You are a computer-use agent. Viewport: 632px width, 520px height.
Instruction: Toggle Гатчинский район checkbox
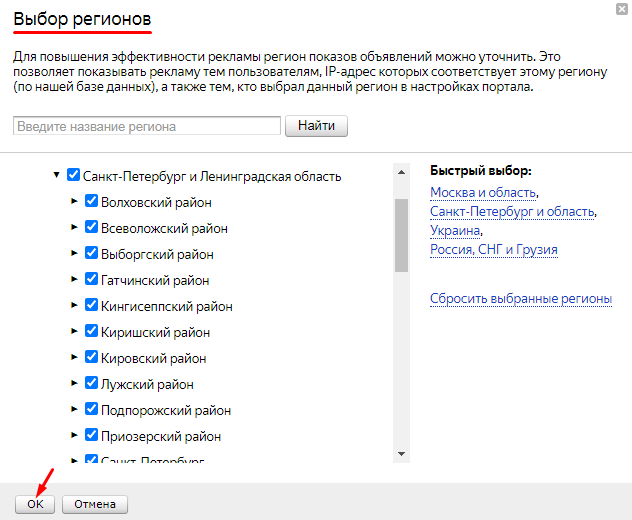pos(91,280)
